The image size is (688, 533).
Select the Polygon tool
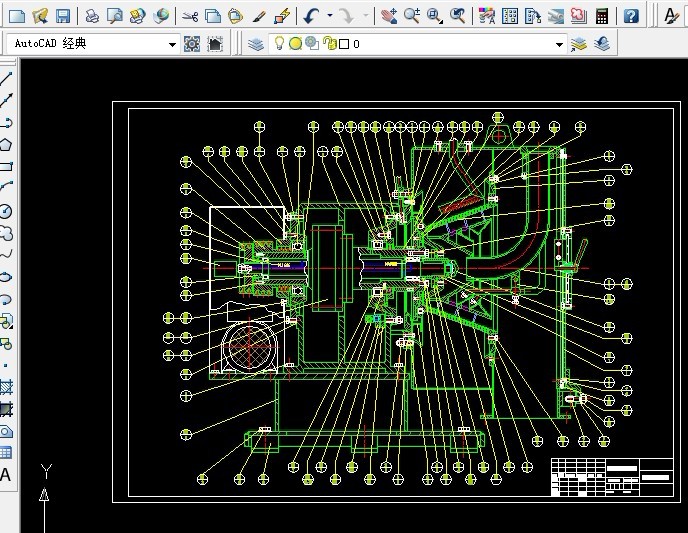tap(6, 144)
